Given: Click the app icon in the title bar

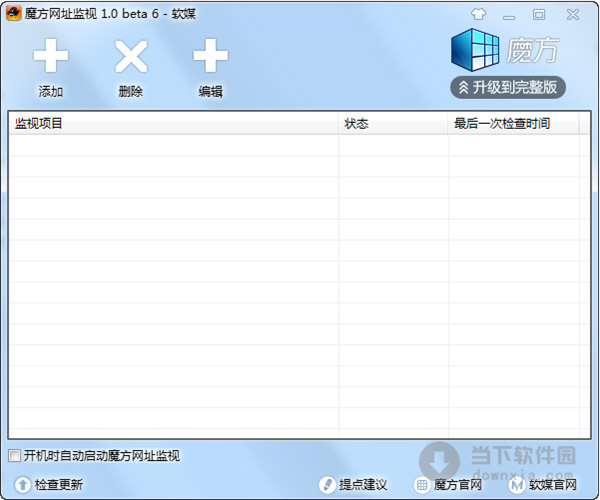Looking at the screenshot, I should pos(13,14).
